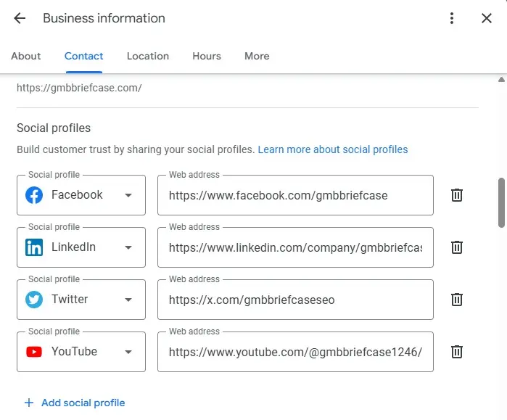Delete the Twitter social profile row

(456, 300)
